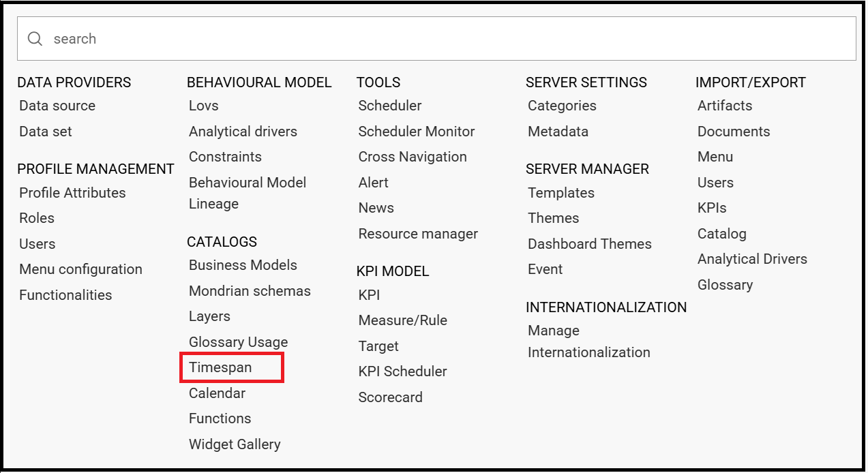Open Glossary under Import/Export
Image resolution: width=868 pixels, height=473 pixels.
coord(725,285)
